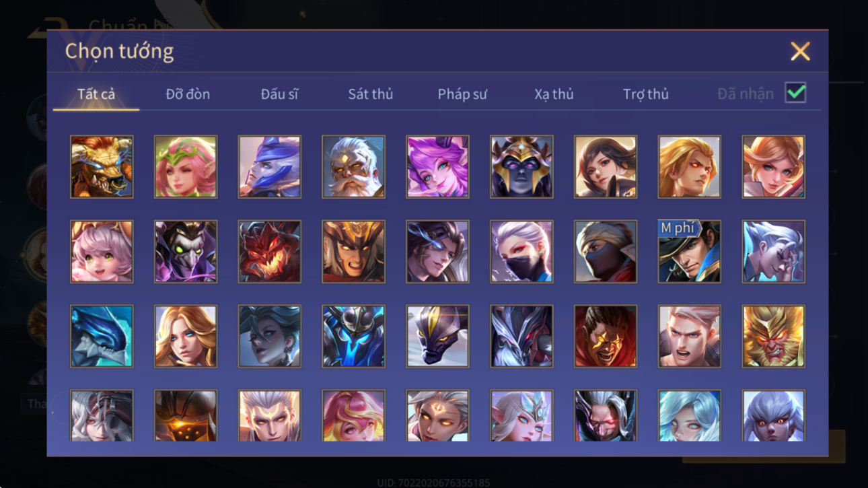Select the masked silver-haired ninja hero
The width and height of the screenshot is (868, 488).
[521, 252]
